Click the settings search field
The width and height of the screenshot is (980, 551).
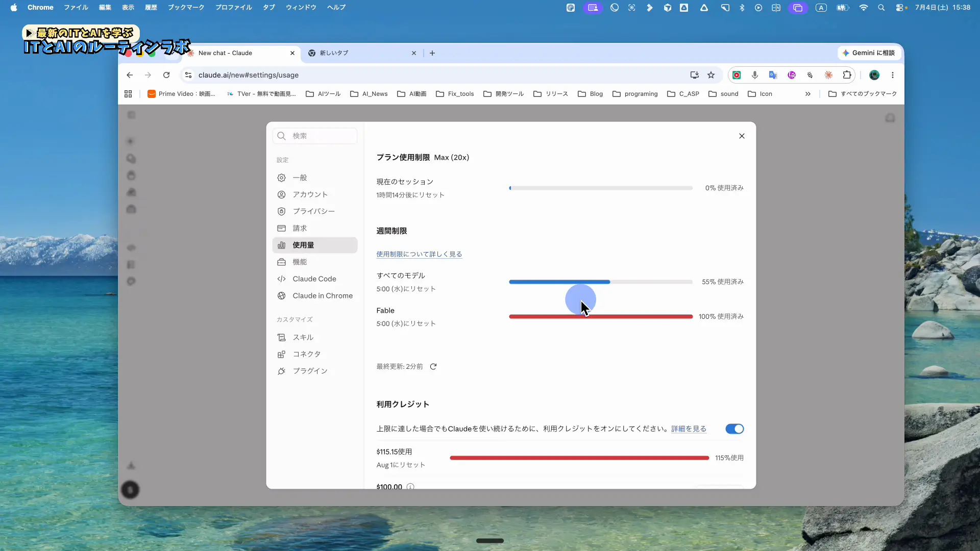click(x=315, y=136)
